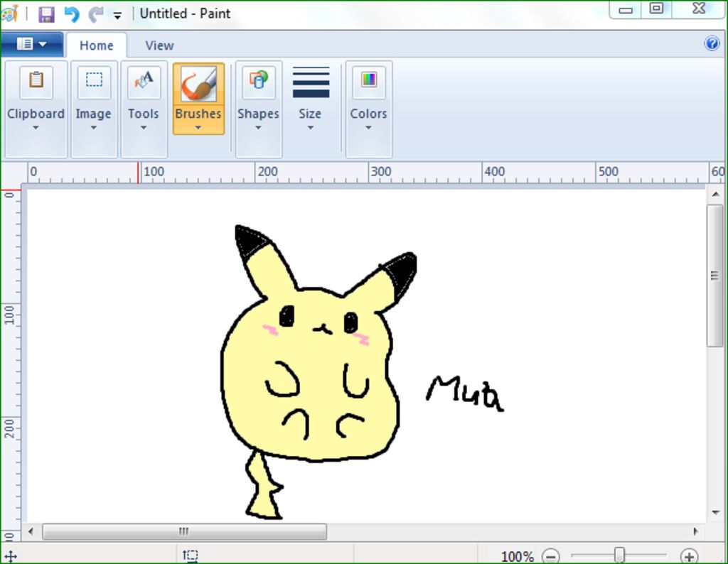The height and width of the screenshot is (564, 728).
Task: Click the horizontal scrollbar right arrow
Action: coord(695,531)
